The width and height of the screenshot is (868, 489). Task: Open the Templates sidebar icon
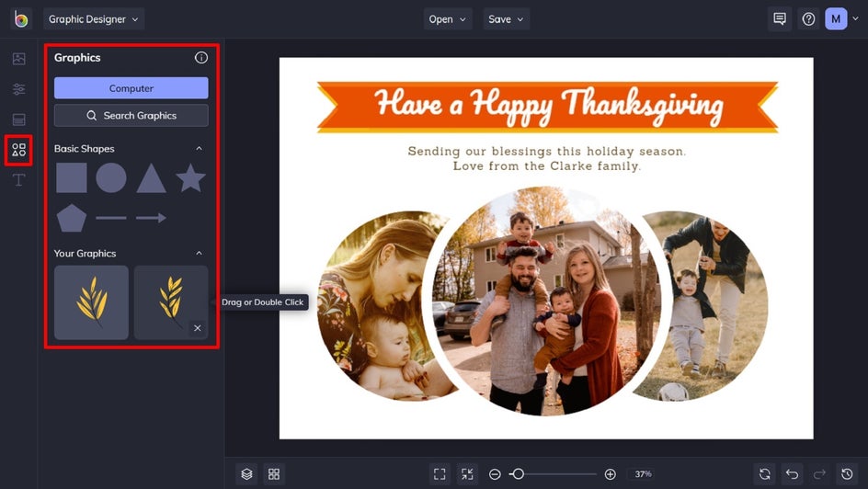pyautogui.click(x=18, y=119)
